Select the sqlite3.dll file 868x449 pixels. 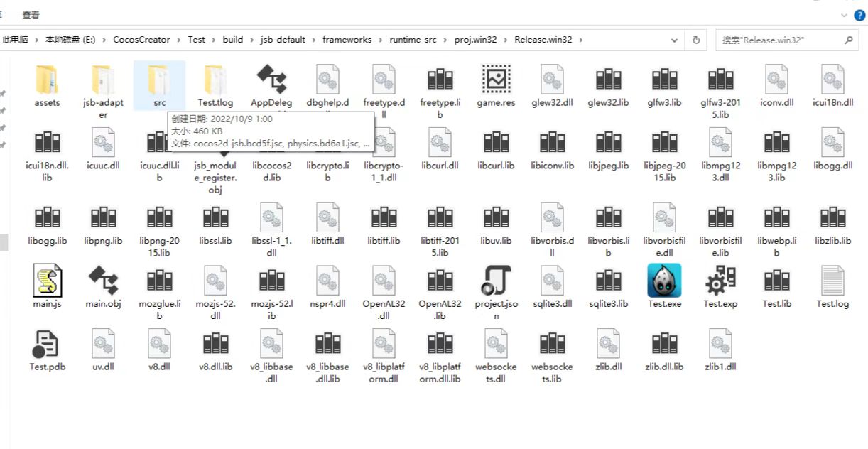552,287
